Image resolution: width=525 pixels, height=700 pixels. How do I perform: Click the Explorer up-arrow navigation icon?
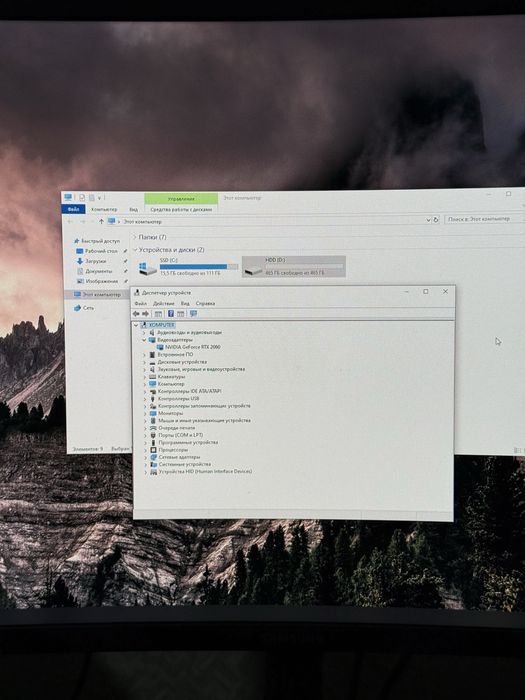[x=101, y=221]
